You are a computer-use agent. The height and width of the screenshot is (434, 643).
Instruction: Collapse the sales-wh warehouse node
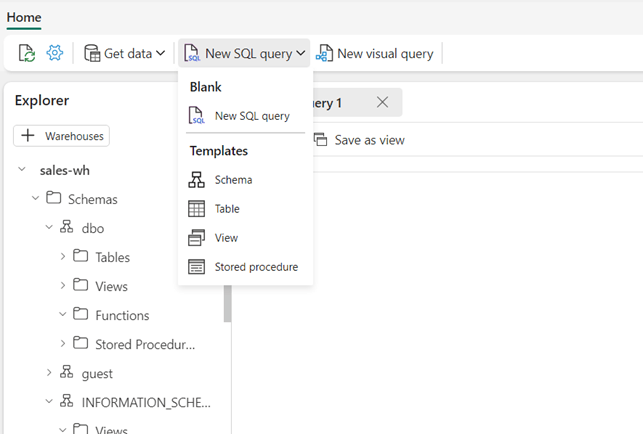coord(22,170)
